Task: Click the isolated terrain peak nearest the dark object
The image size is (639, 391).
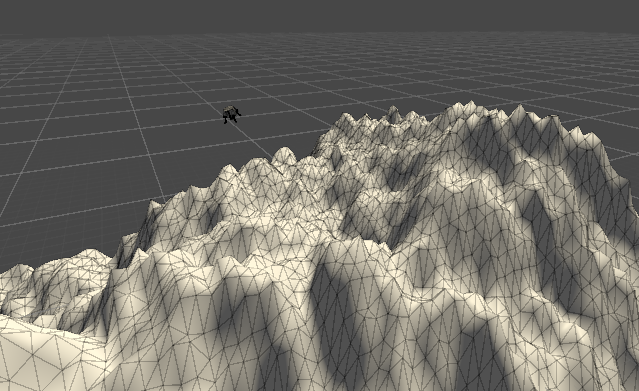Action: (284, 154)
